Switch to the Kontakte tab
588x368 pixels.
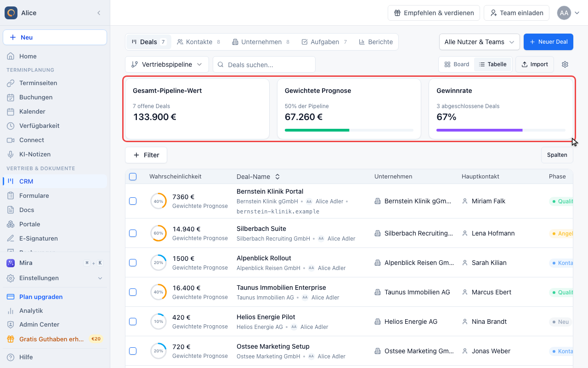[198, 42]
